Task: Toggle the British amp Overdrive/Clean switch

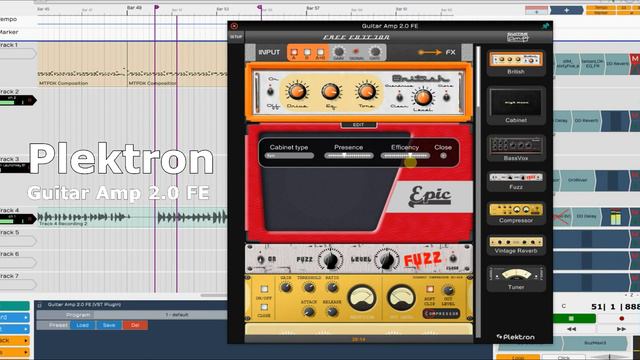Action: pyautogui.click(x=399, y=97)
